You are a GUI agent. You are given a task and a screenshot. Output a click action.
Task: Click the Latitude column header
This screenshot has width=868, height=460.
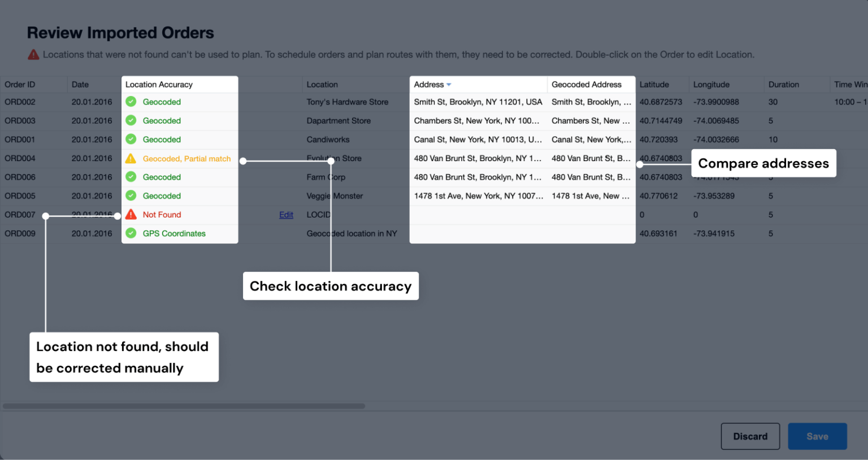coord(654,85)
